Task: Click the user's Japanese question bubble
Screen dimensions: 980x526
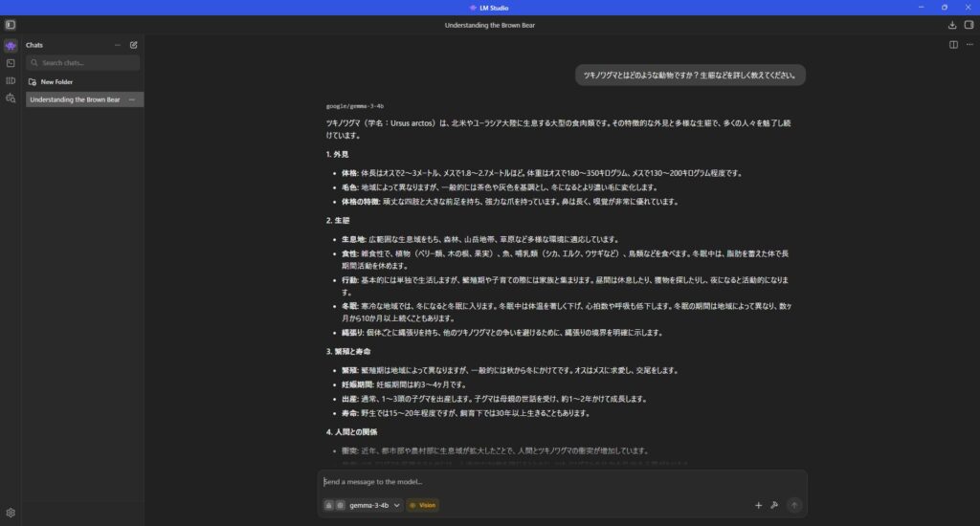Action: point(690,75)
